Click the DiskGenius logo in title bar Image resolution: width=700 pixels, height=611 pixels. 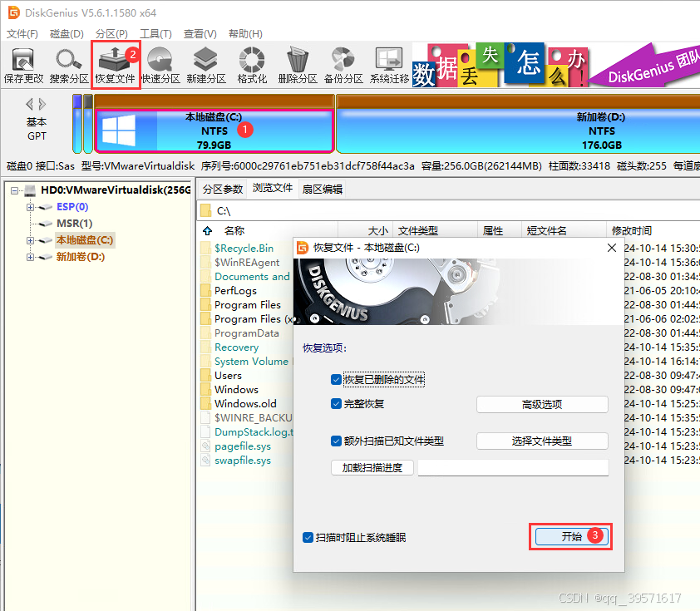pos(14,12)
